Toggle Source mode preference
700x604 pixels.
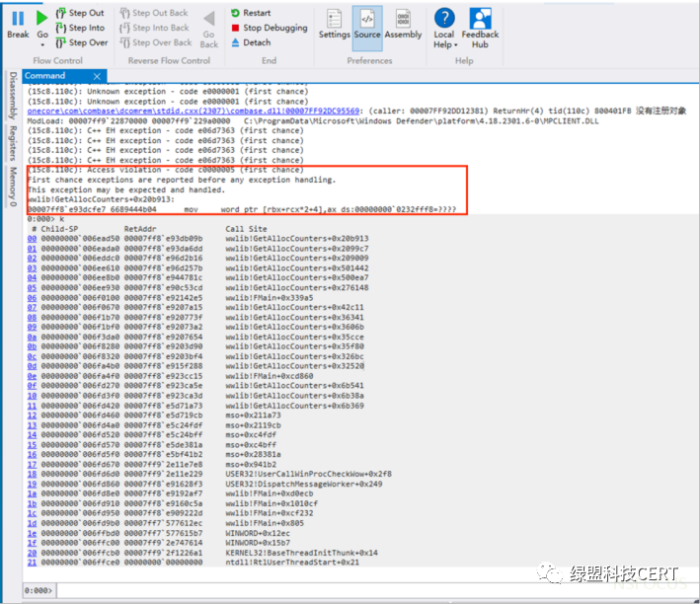[367, 28]
